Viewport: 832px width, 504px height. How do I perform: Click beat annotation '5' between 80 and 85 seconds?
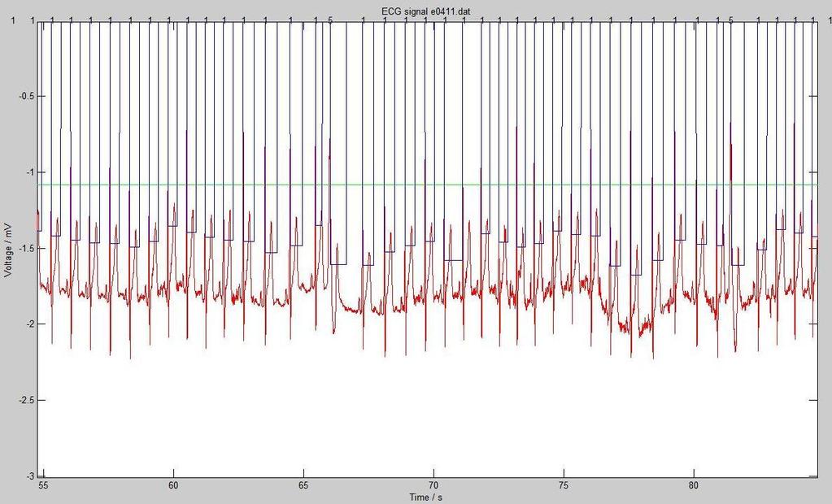[730, 20]
